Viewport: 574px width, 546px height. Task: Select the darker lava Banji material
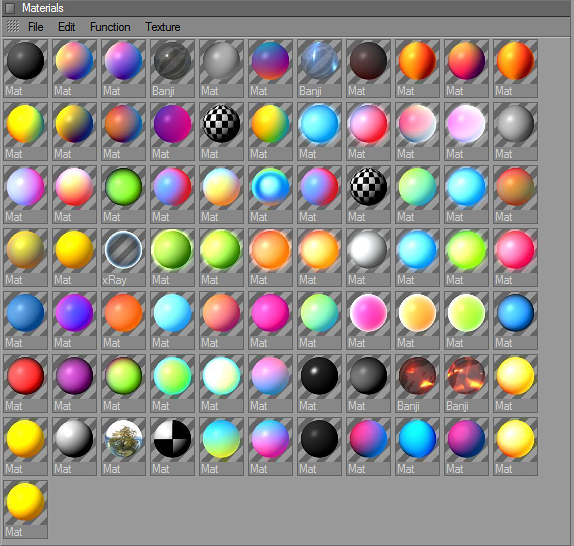[417, 384]
